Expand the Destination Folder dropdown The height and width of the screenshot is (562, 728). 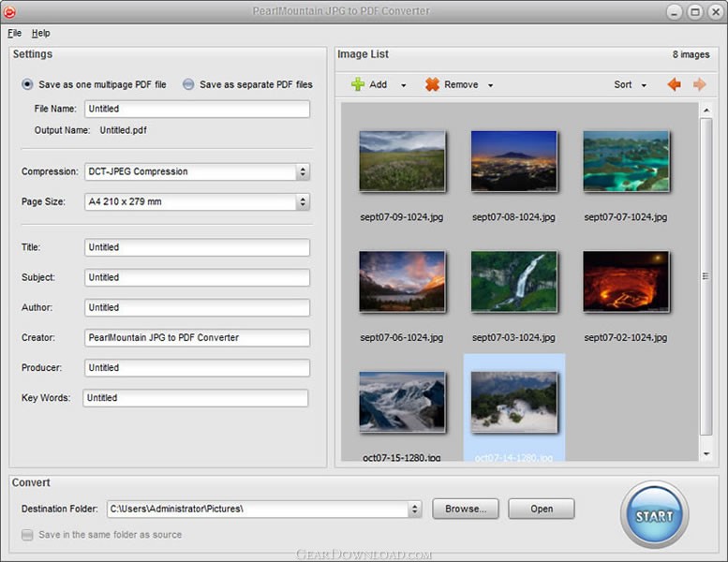(415, 510)
